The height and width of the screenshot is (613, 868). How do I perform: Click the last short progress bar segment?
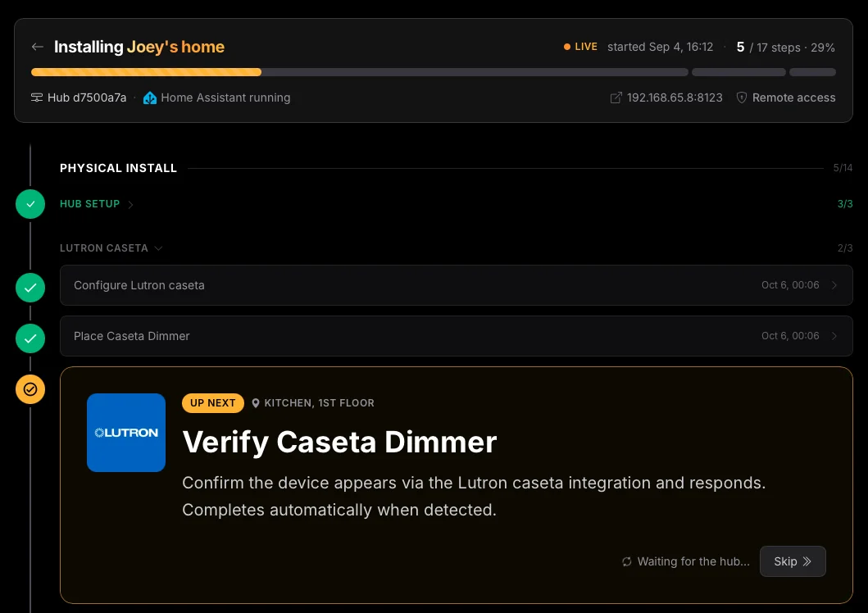click(812, 72)
